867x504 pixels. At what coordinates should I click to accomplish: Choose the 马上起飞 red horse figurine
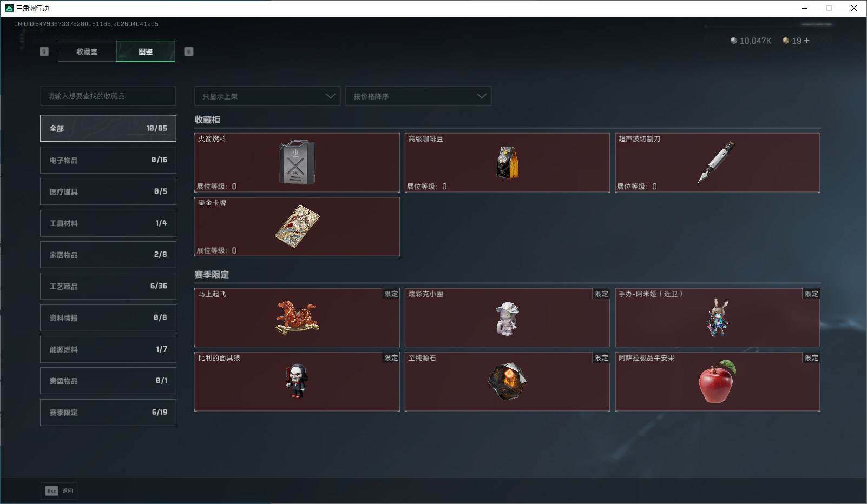click(x=297, y=318)
